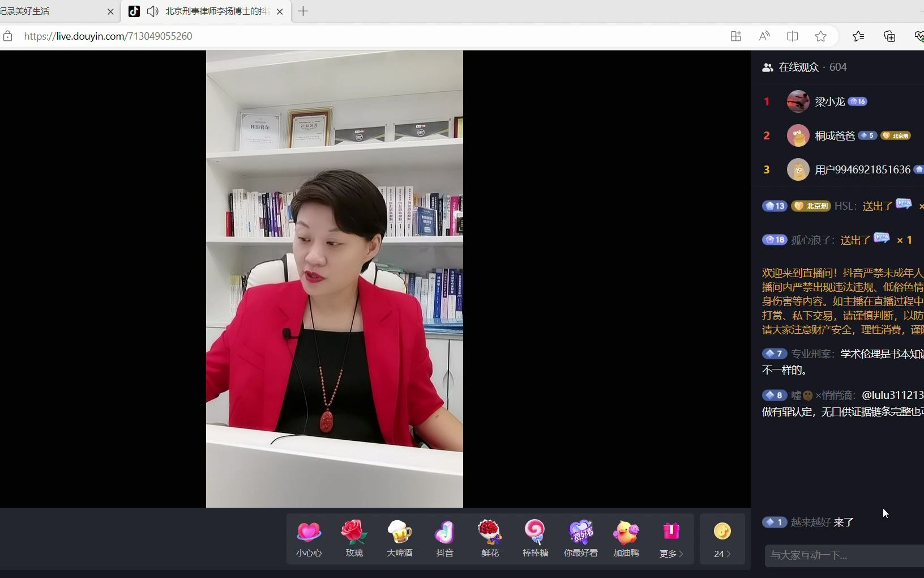Open browser essentials heart icon
This screenshot has height=578, width=924.
(919, 36)
